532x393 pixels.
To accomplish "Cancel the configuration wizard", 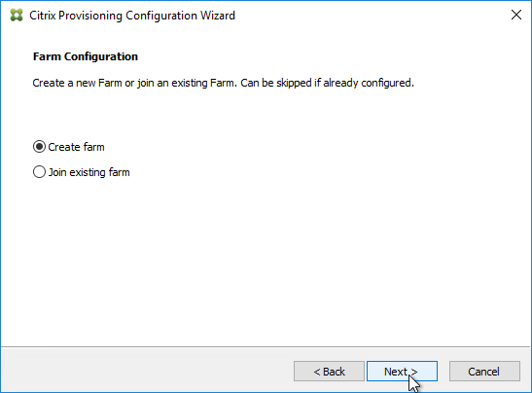I will pyautogui.click(x=484, y=372).
